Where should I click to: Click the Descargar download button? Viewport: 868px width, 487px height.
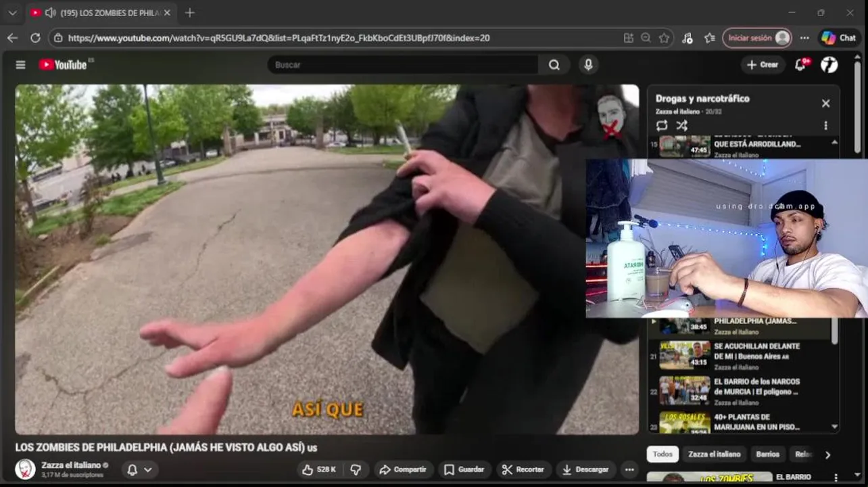585,469
